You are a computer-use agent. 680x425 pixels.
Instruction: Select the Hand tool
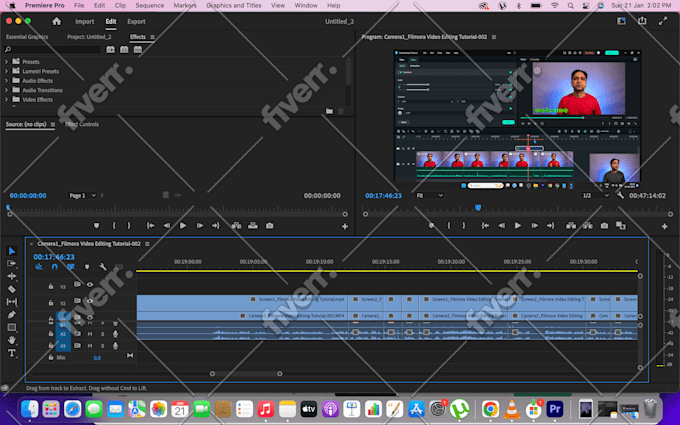click(12, 340)
